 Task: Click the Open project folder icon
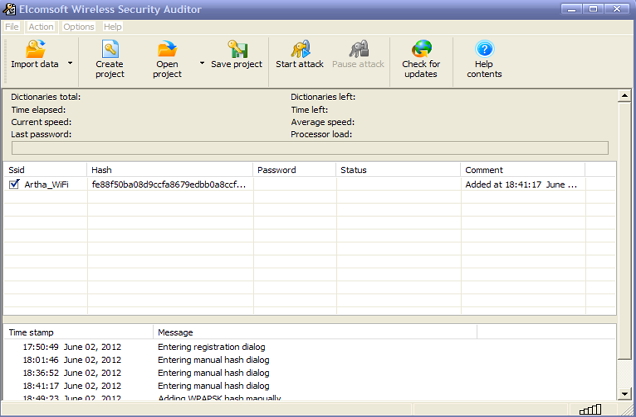167,49
